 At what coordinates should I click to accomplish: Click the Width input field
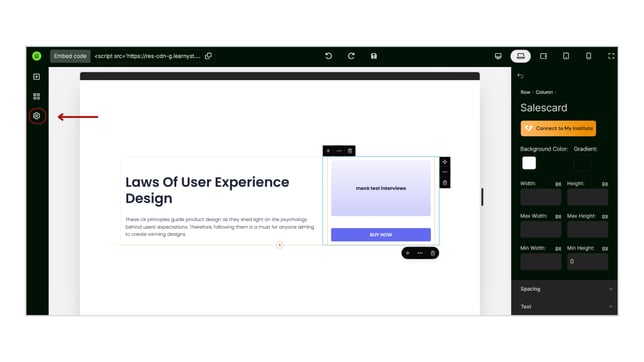pos(540,197)
